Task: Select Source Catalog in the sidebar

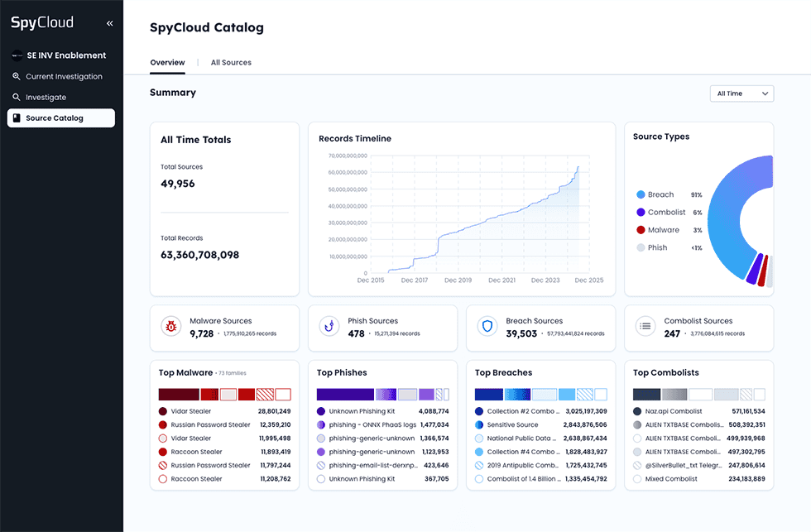Action: pyautogui.click(x=61, y=117)
